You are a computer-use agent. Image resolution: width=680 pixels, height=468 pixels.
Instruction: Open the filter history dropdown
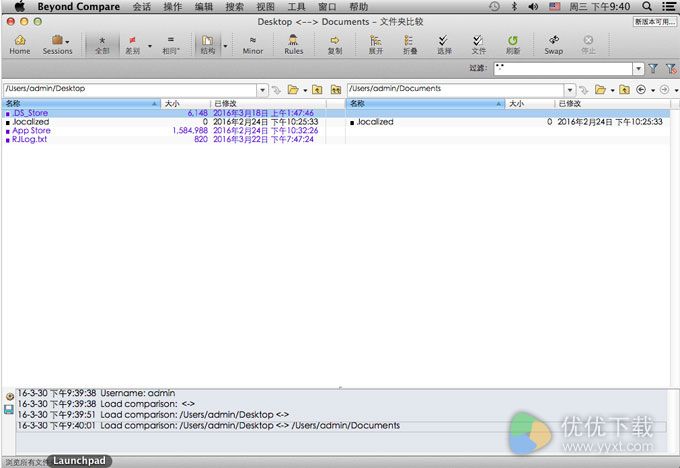(638, 69)
